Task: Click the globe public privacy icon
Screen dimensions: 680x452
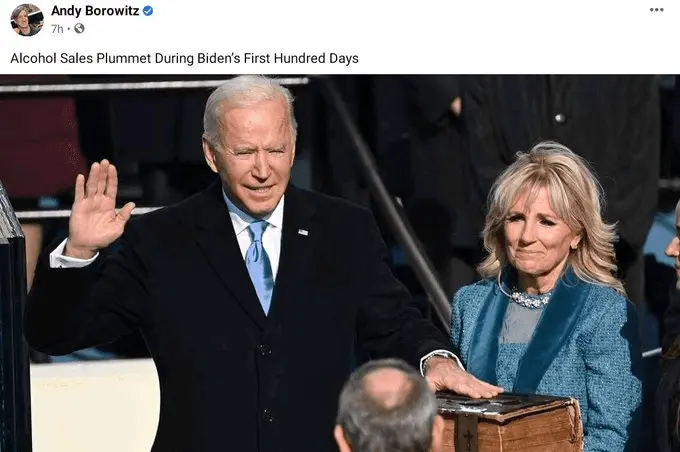Action: pyautogui.click(x=79, y=29)
